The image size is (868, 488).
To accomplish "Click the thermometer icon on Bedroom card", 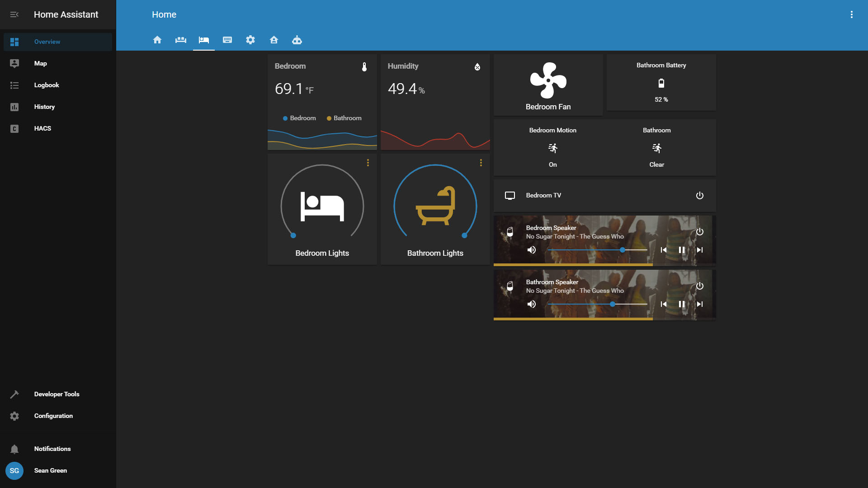I will point(364,67).
